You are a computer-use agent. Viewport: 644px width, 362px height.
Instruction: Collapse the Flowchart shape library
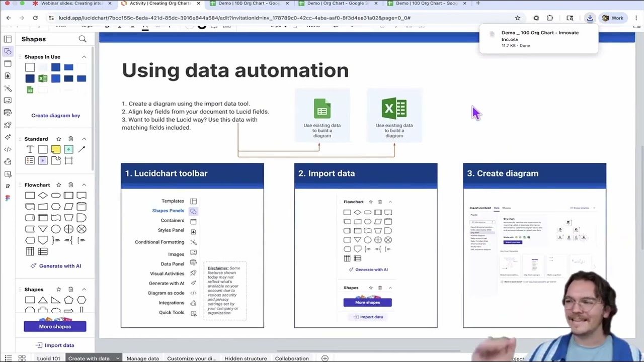tap(84, 185)
